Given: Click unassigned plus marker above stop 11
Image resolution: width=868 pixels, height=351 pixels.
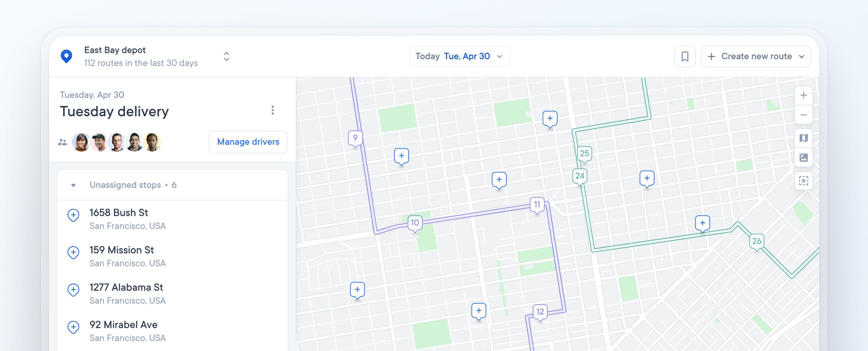Looking at the screenshot, I should [x=499, y=180].
